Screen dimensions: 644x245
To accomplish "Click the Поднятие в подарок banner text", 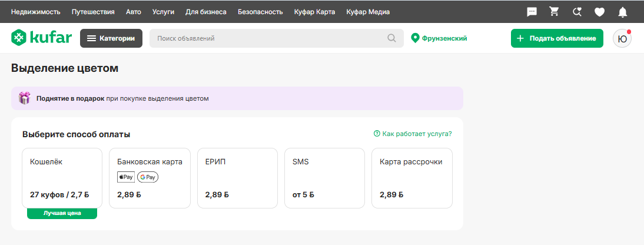I will click(122, 98).
